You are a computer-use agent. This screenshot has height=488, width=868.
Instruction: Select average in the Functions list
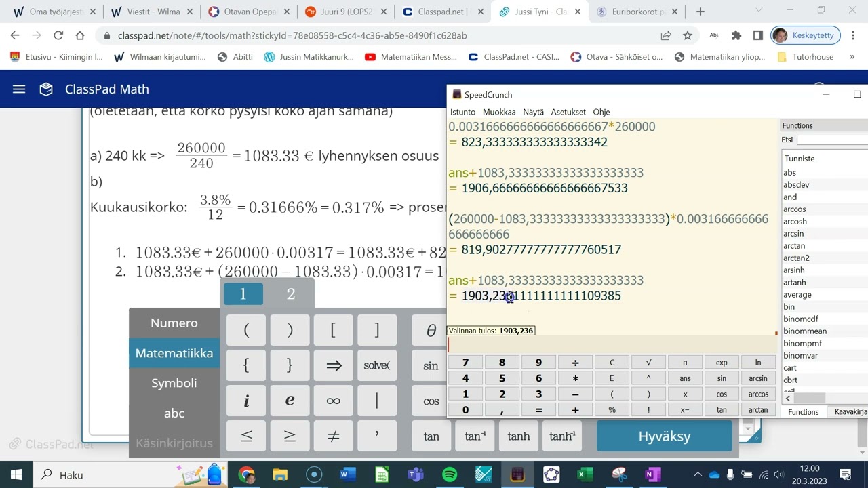797,294
